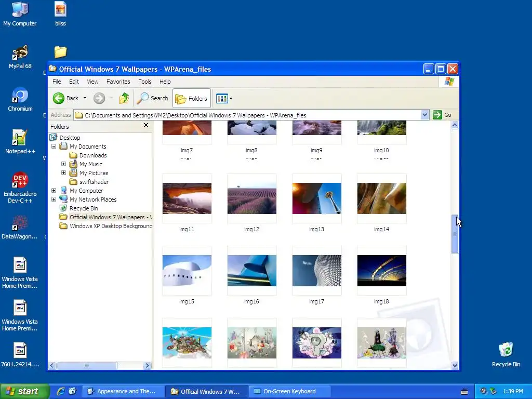This screenshot has height=399, width=532.
Task: Select the img16 thumbnail
Action: [252, 271]
